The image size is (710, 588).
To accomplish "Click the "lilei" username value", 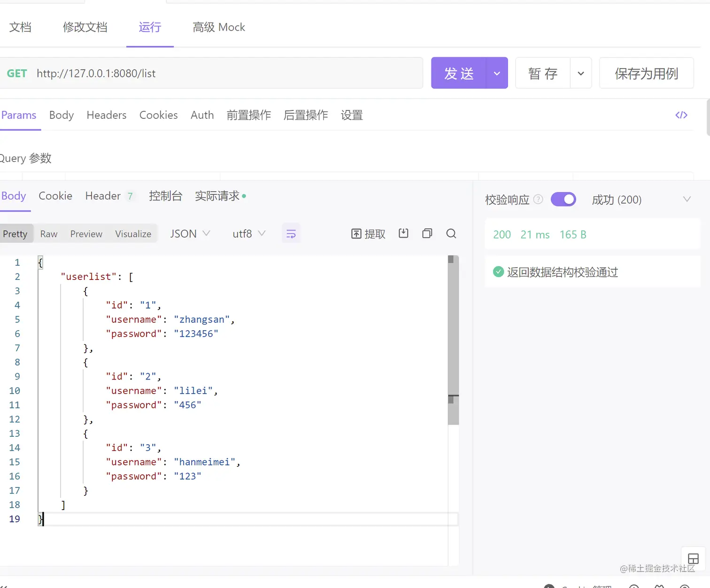I will point(193,391).
